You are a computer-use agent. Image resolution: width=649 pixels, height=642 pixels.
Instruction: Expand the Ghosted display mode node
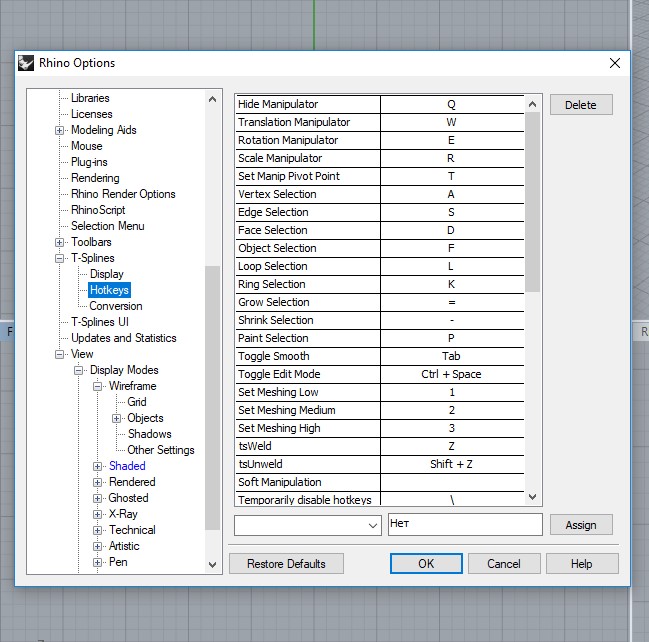97,498
